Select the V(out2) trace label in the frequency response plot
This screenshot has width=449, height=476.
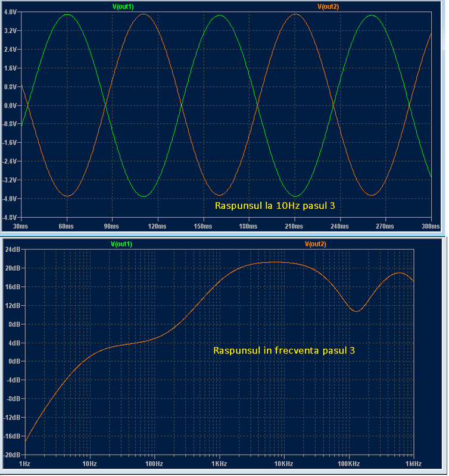pos(316,244)
